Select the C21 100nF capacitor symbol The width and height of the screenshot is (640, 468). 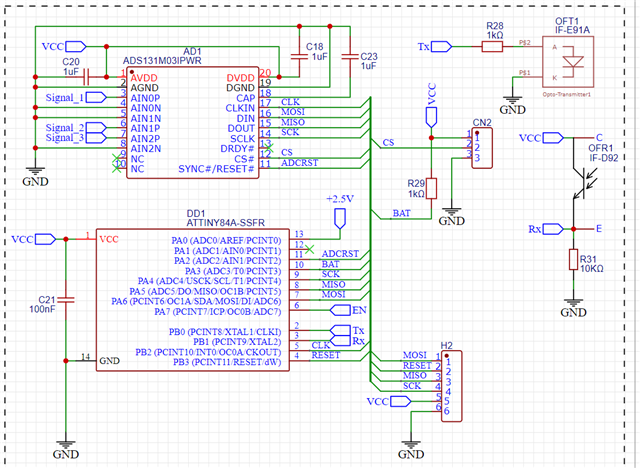click(66, 300)
